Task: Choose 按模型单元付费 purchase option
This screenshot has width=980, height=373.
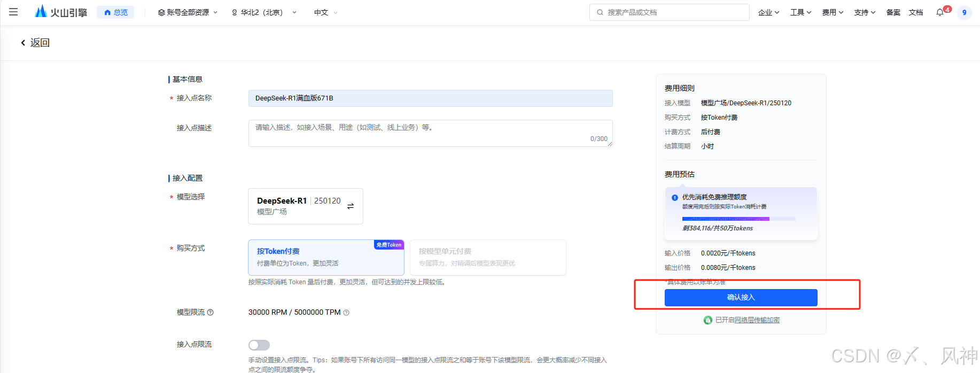Action: [488, 257]
